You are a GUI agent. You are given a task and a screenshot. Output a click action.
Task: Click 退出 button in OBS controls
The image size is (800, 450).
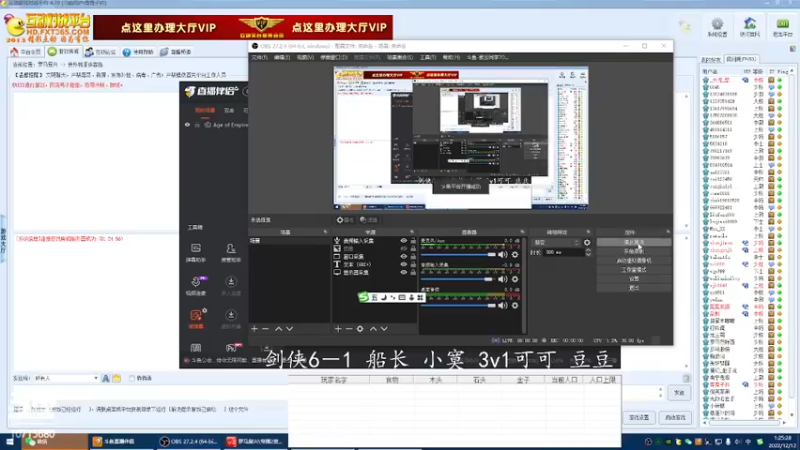pyautogui.click(x=634, y=288)
